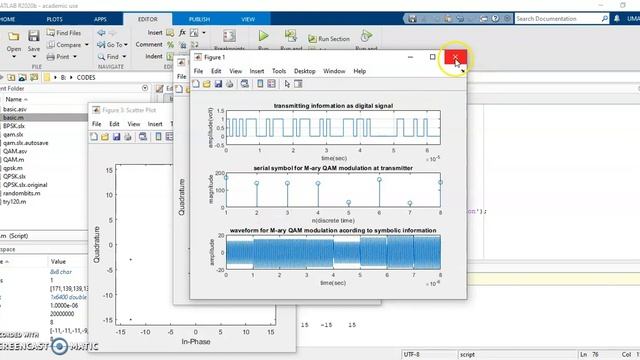Screen dimensions: 640x360
Task: Click Edit Plot arrow icon in Figure 1 toolbar
Action: (x=287, y=84)
